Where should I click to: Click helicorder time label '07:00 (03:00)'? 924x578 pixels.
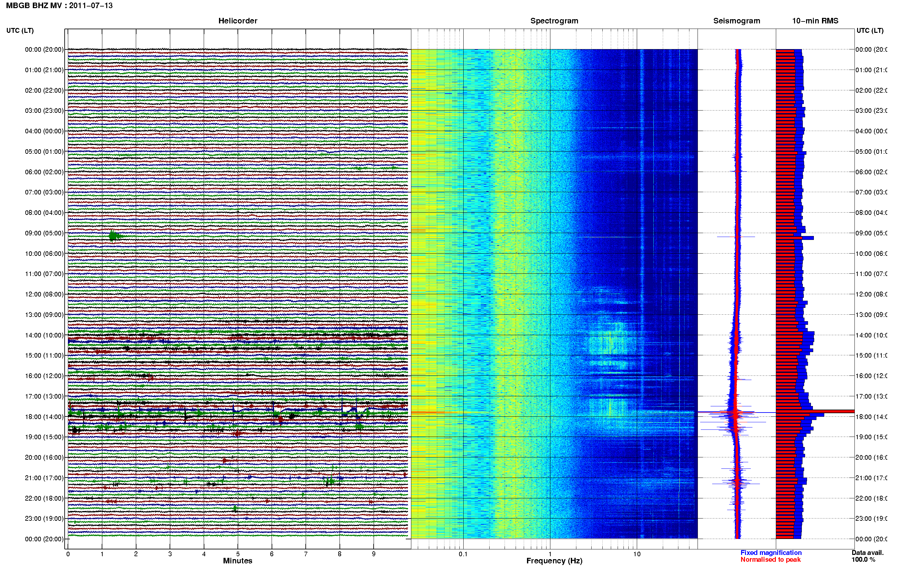(44, 192)
